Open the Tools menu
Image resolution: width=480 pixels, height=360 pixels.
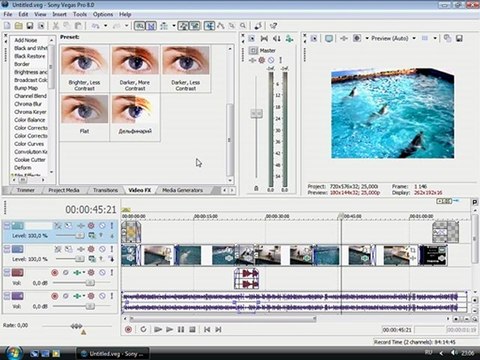[80, 14]
